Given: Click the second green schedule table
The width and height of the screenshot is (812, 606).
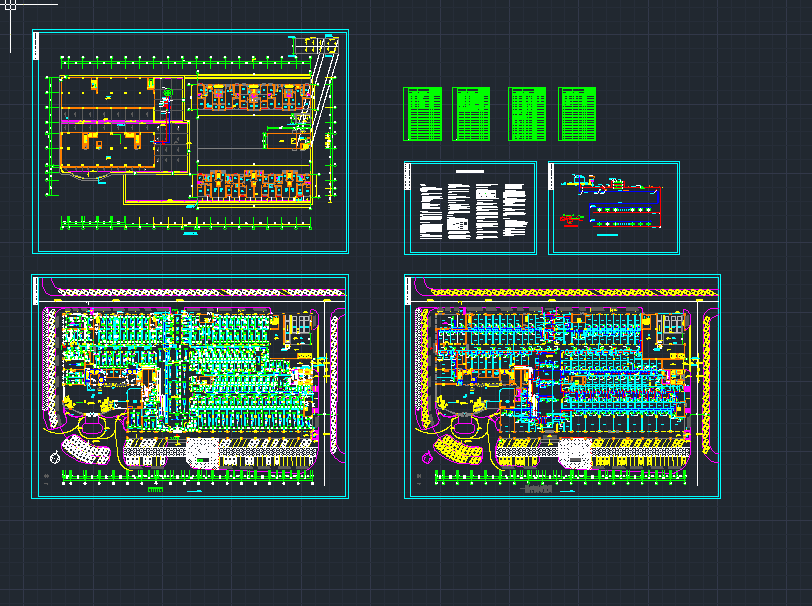Looking at the screenshot, I should (471, 114).
